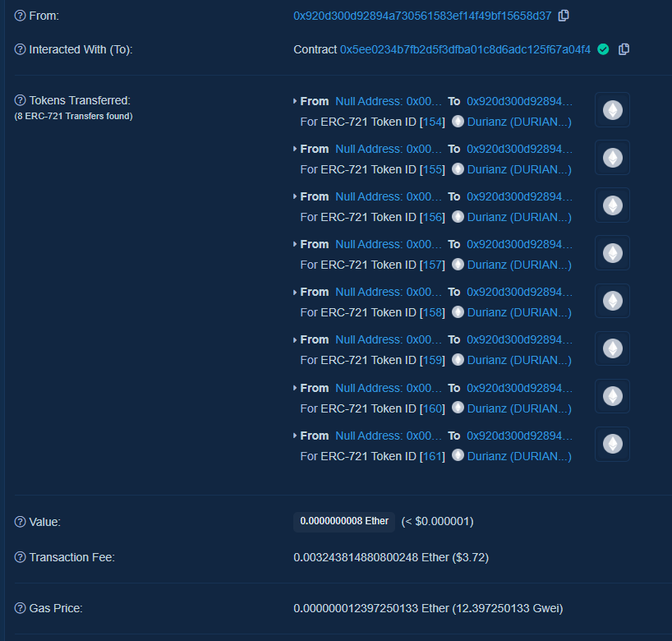Open Token ID 154 link
The image size is (672, 641).
click(432, 122)
